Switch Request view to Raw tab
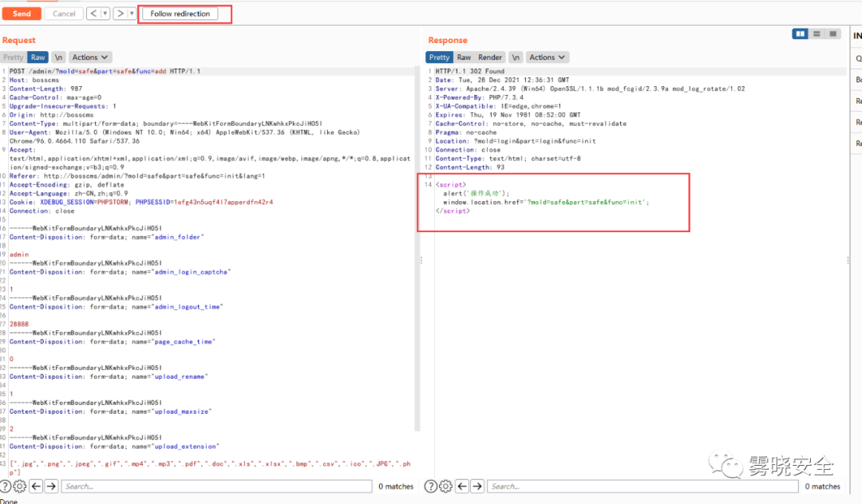Image resolution: width=862 pixels, height=504 pixels. 38,57
